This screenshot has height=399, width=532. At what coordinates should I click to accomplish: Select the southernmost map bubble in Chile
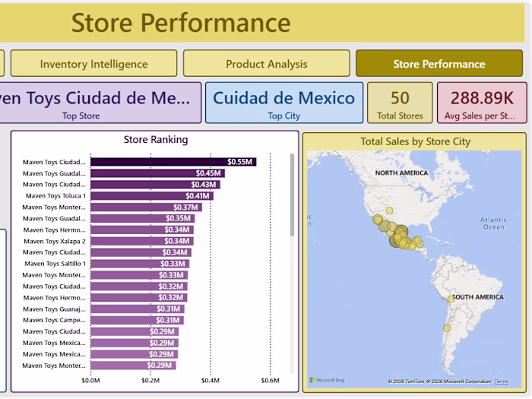(447, 328)
